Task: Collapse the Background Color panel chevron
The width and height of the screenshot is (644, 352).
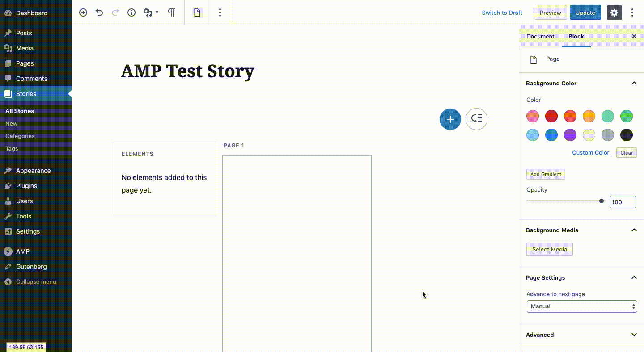Action: point(634,83)
